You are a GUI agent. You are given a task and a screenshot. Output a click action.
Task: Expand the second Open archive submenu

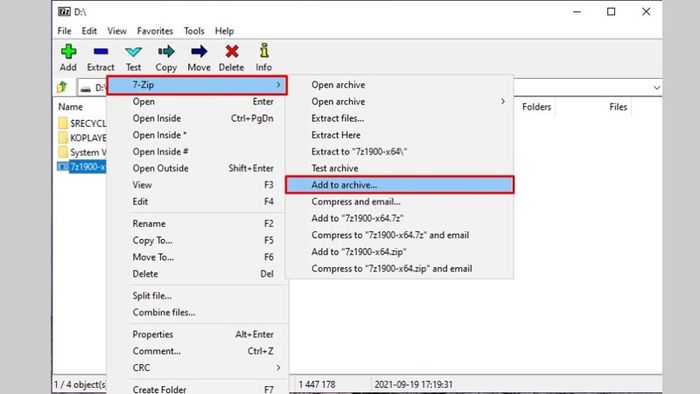[503, 101]
